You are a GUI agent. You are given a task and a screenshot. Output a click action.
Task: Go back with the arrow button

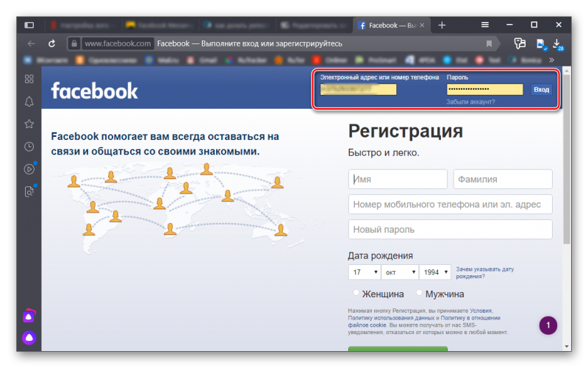point(31,43)
